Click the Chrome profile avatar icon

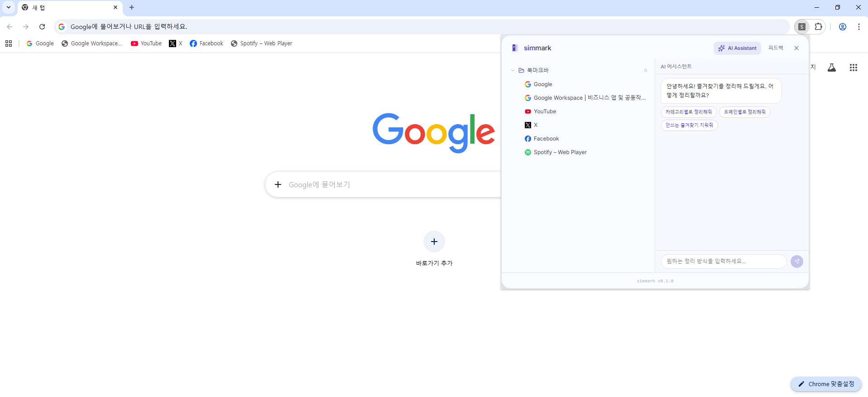pyautogui.click(x=843, y=27)
